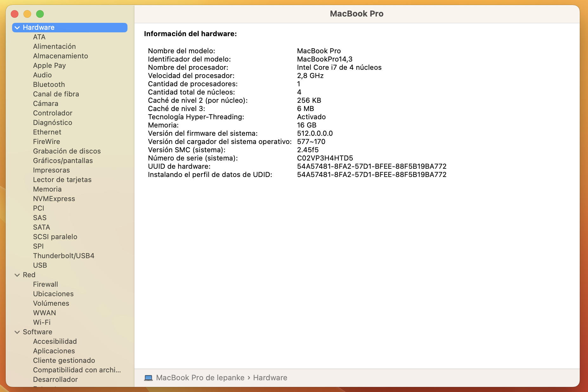Click firmware version 512.0.0.0.0
Viewport: 588px width, 392px height.
click(x=315, y=133)
